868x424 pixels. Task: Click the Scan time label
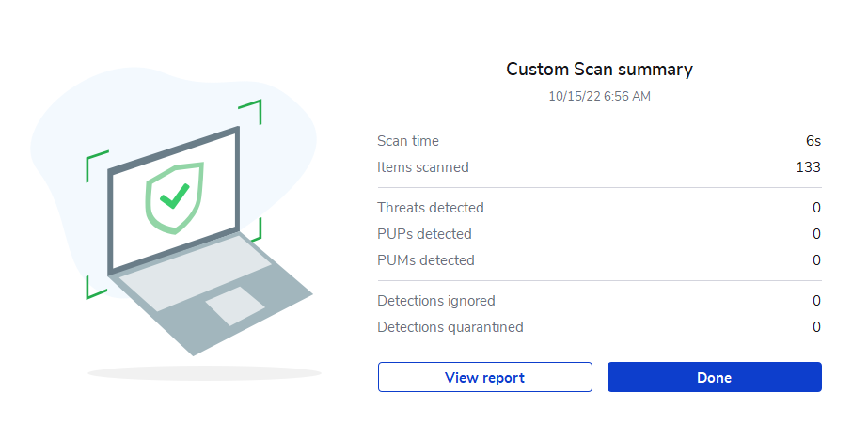(408, 141)
